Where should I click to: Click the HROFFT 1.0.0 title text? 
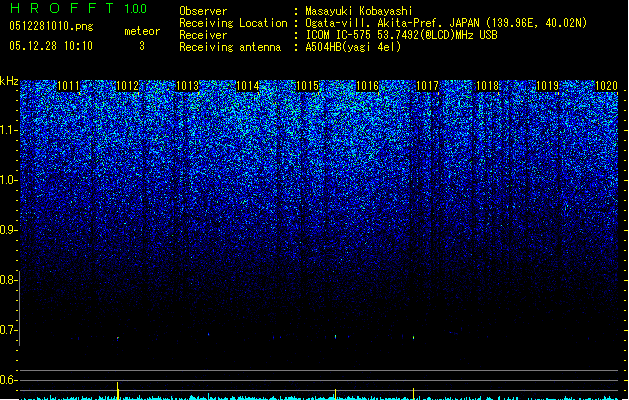(x=79, y=8)
